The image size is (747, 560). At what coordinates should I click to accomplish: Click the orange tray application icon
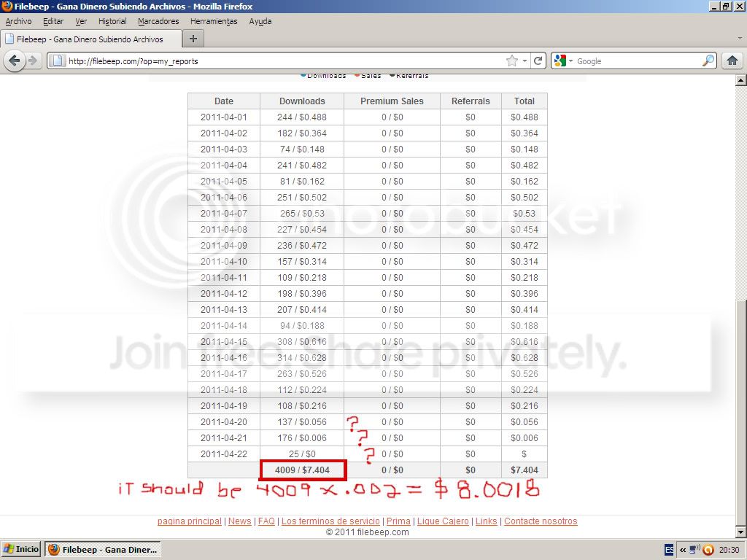pos(708,550)
